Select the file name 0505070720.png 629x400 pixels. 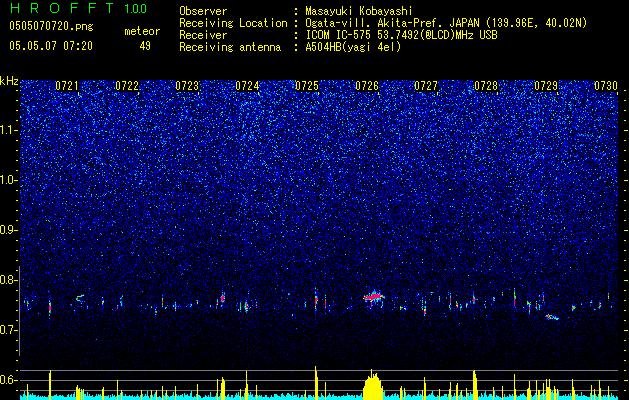(x=51, y=26)
